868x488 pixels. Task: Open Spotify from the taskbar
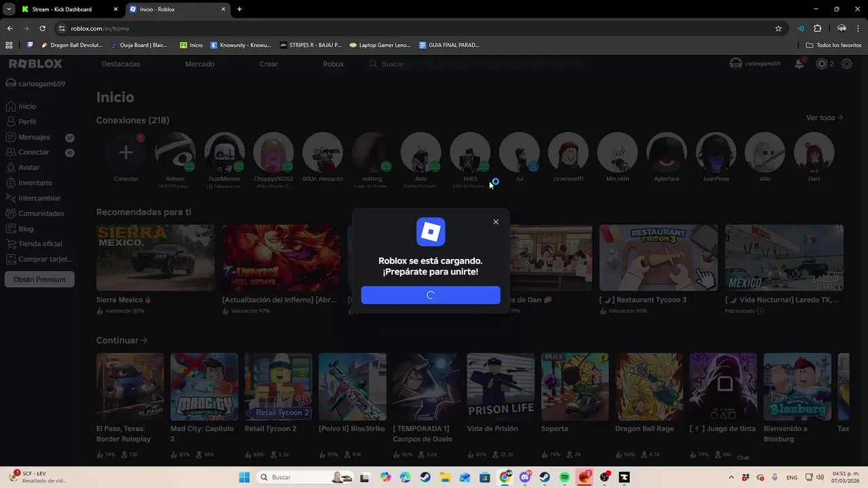pyautogui.click(x=564, y=477)
